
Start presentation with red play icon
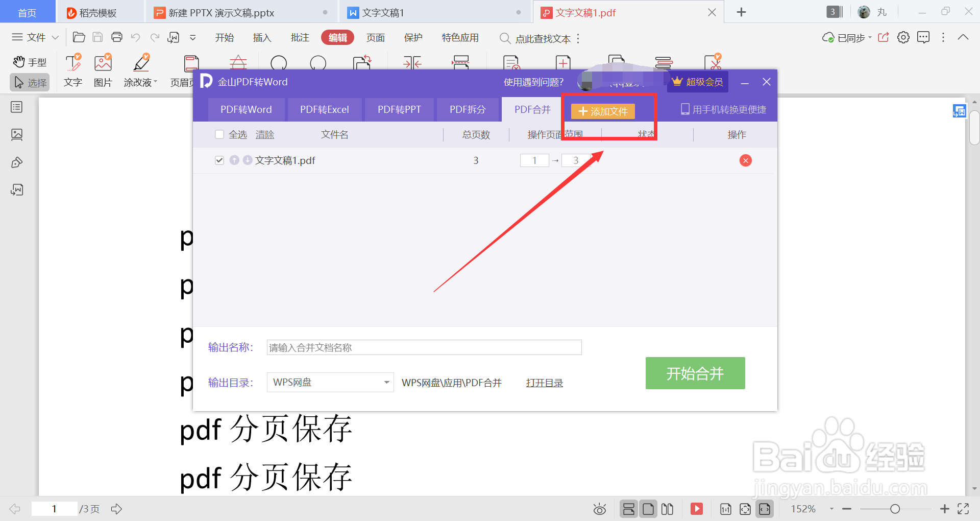(x=696, y=509)
